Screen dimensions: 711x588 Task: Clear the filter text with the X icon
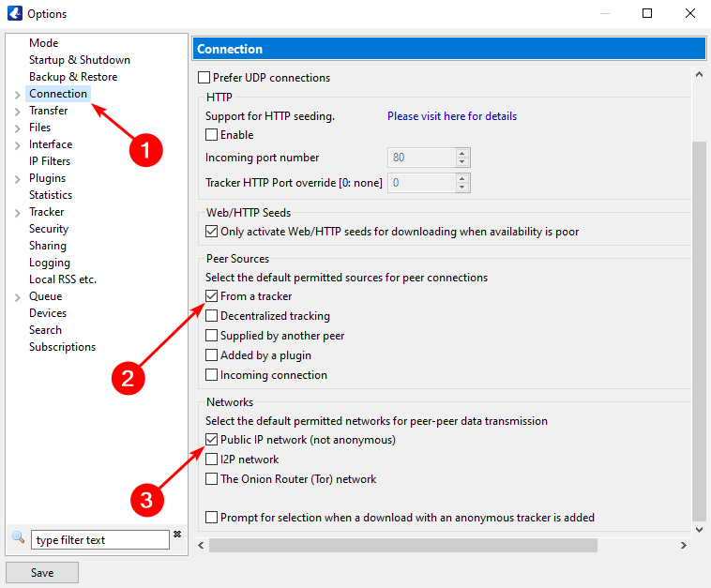(x=176, y=535)
